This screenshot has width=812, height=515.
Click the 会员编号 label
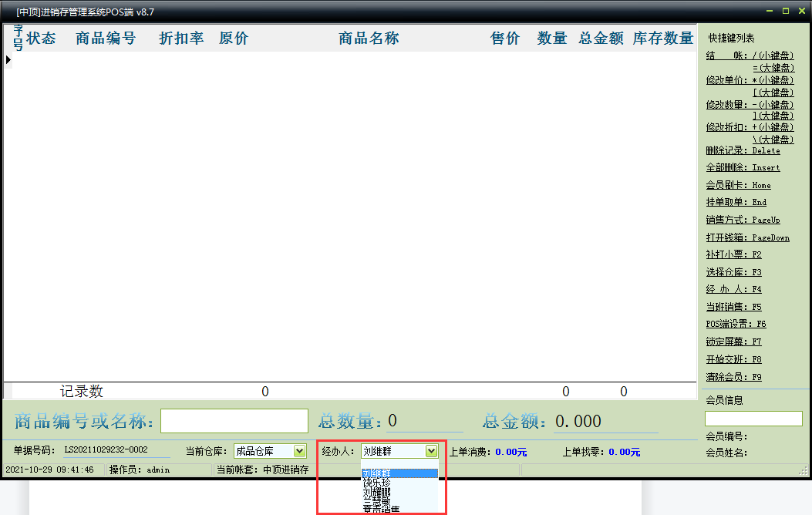[x=727, y=436]
